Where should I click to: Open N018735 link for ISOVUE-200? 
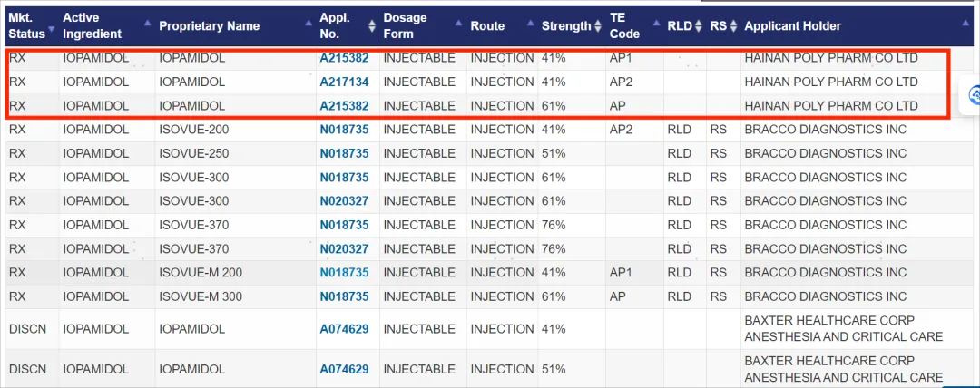tap(344, 130)
